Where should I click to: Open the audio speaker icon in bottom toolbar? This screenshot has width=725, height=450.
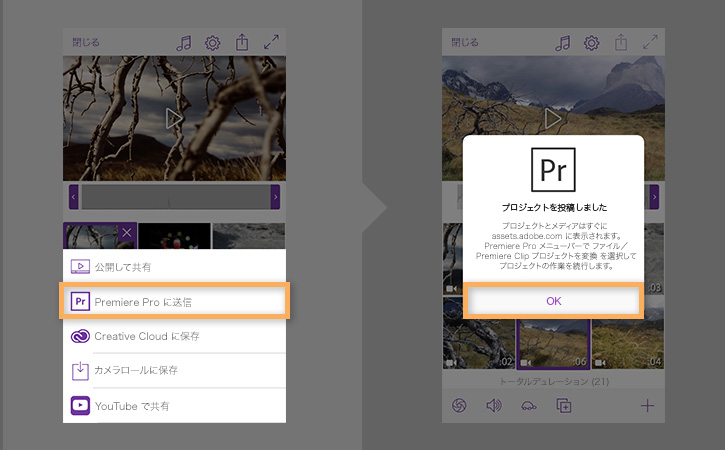(493, 406)
